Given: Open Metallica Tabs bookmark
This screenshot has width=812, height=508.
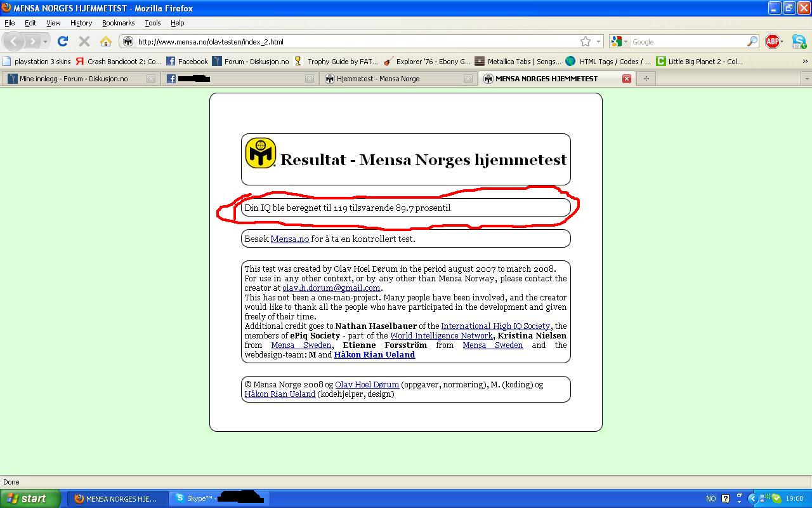Looking at the screenshot, I should click(x=518, y=62).
